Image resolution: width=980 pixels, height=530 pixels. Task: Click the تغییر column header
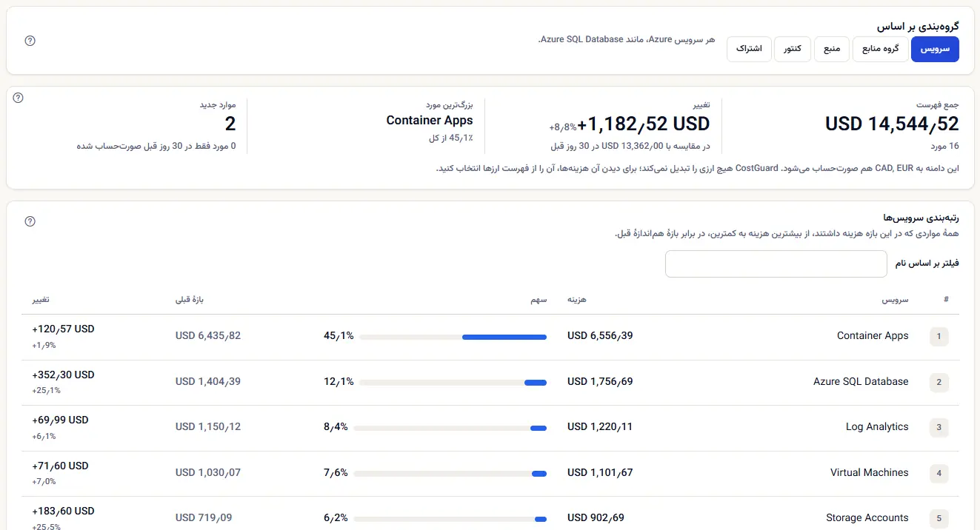coord(41,300)
